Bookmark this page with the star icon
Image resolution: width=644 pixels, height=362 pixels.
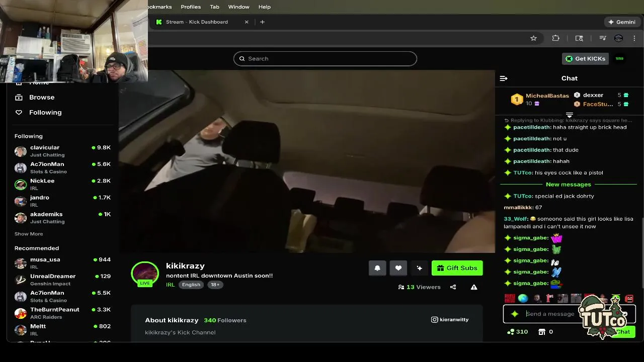click(533, 38)
